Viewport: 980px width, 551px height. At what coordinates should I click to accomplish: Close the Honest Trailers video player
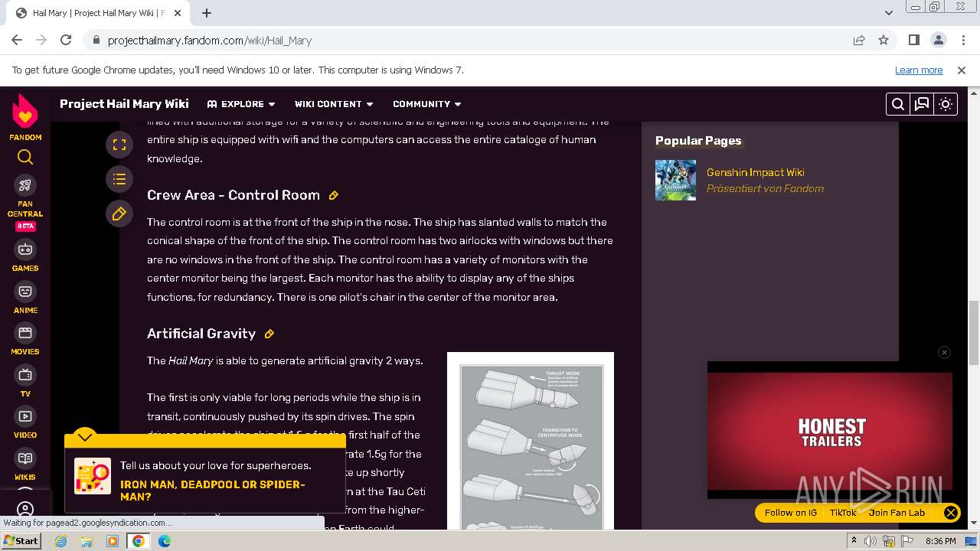944,352
